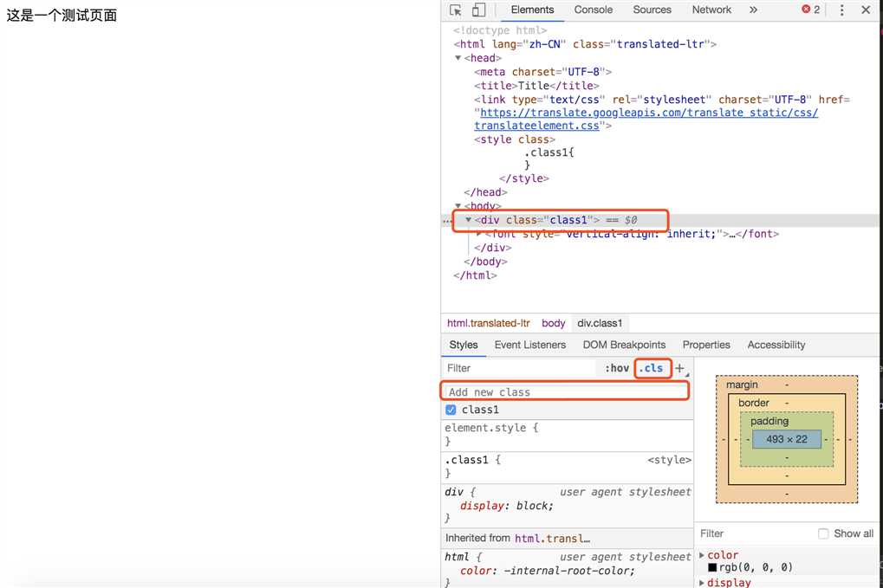Select the meta charset line
The width and height of the screenshot is (883, 588).
(x=542, y=72)
